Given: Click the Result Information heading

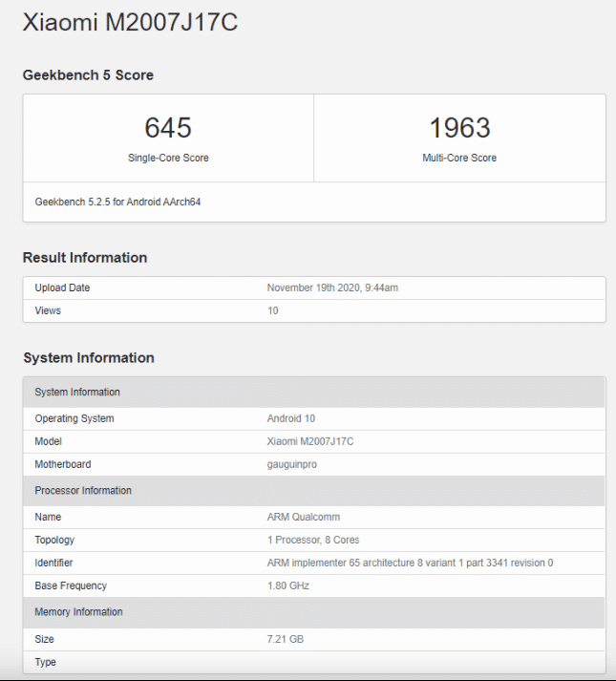Looking at the screenshot, I should coord(85,257).
